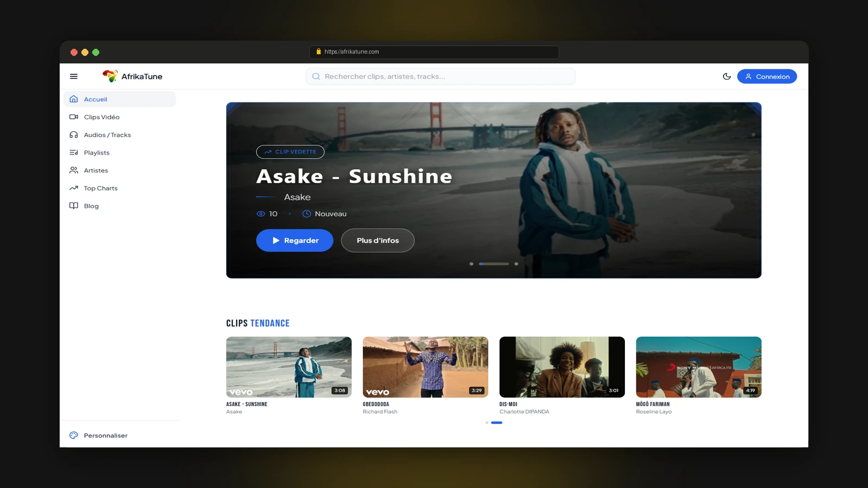The image size is (868, 488).
Task: Click the search magnifier icon
Action: click(316, 76)
